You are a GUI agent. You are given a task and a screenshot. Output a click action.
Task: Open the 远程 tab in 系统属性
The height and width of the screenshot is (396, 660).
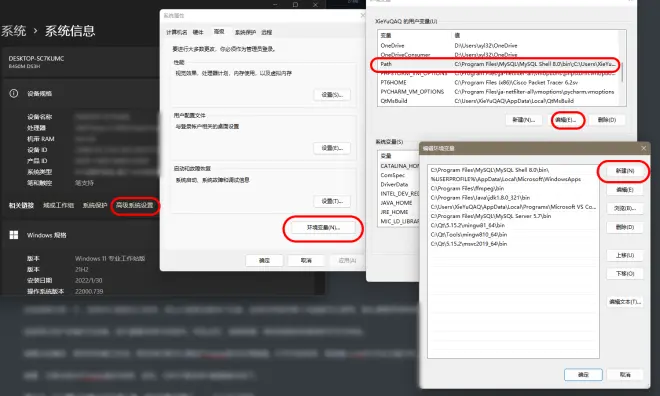point(266,32)
